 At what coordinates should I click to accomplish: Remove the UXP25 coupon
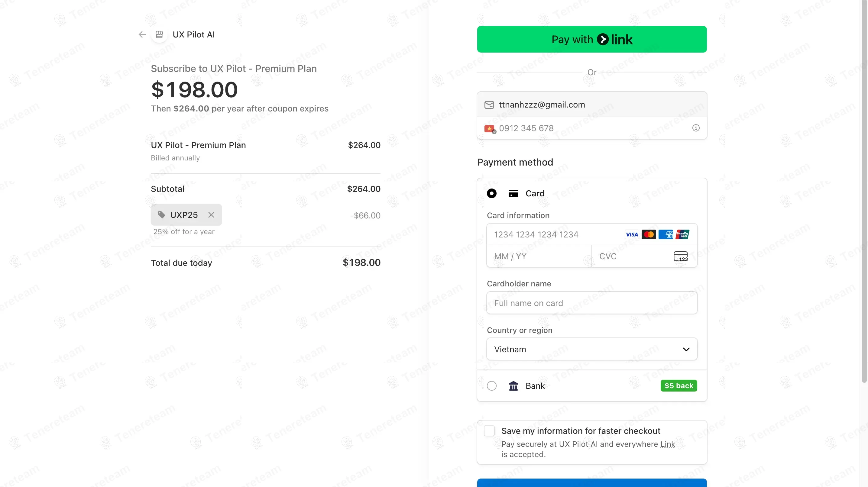[x=211, y=215]
